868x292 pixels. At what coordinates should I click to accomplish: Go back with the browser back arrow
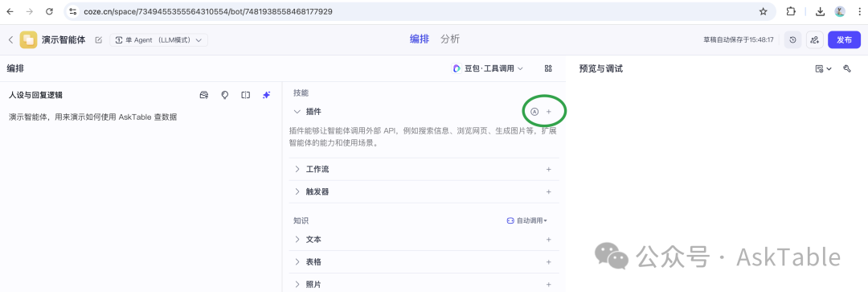point(10,11)
